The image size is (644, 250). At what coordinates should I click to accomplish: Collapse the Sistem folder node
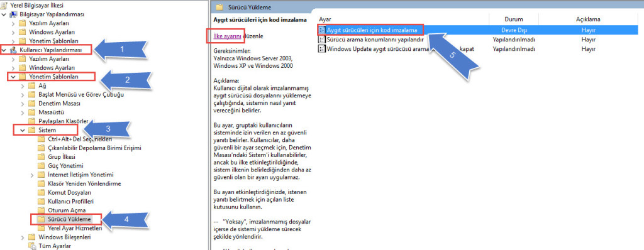tap(23, 130)
